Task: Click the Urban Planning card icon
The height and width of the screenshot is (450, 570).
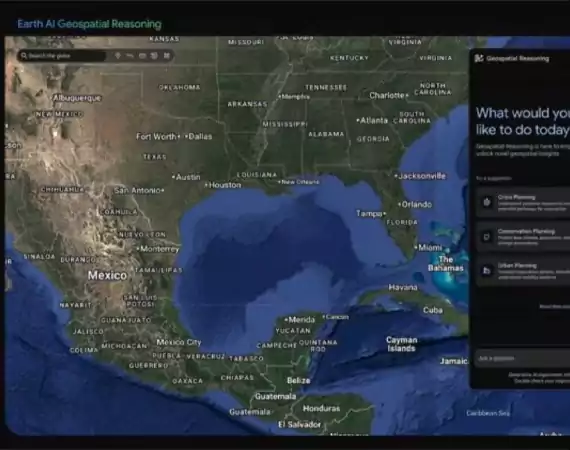Action: [x=487, y=271]
